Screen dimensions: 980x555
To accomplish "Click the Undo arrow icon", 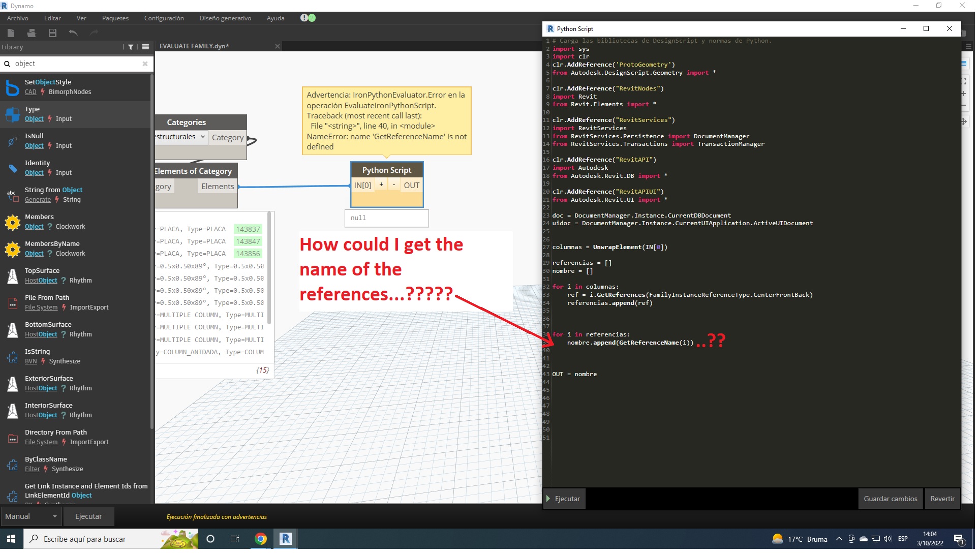I will (x=73, y=33).
